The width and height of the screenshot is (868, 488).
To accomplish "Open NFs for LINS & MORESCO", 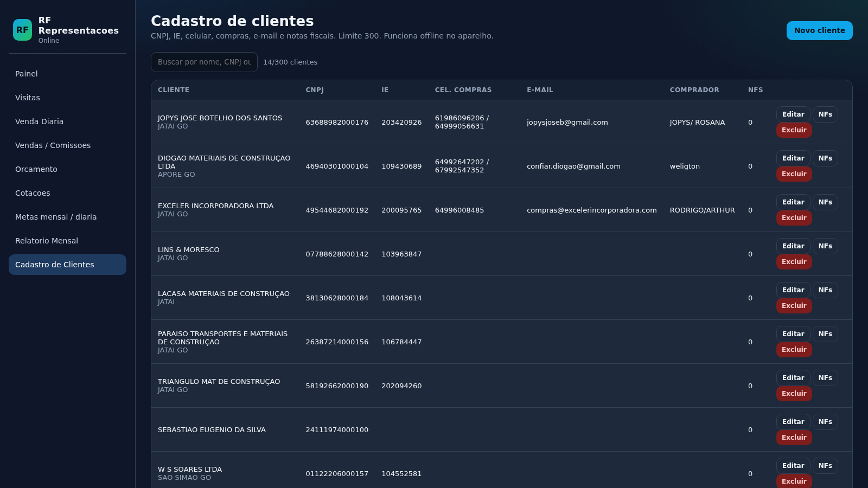I will pyautogui.click(x=825, y=246).
